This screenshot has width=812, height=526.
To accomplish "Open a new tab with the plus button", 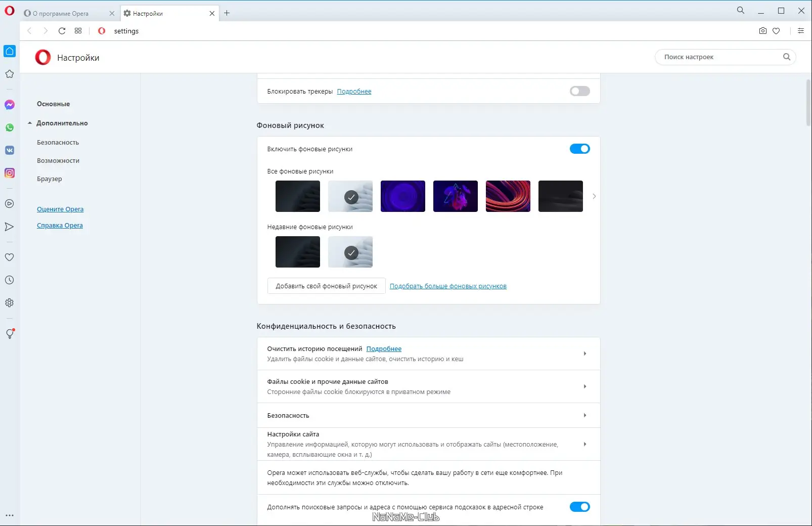I will 227,13.
